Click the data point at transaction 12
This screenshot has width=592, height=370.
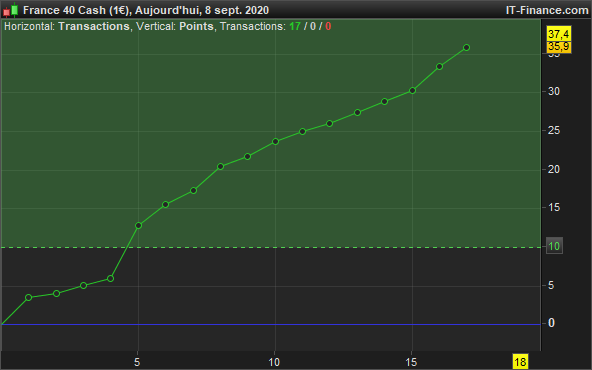tap(329, 123)
